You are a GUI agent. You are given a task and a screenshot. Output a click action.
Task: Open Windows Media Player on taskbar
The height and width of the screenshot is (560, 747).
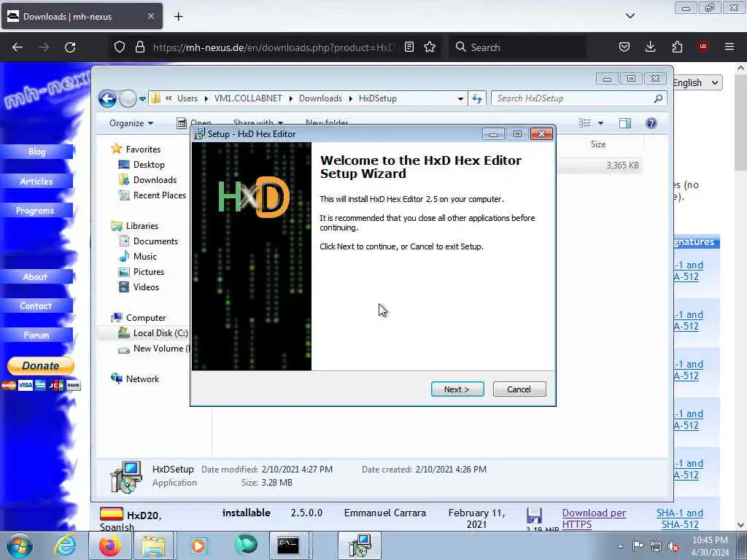point(198,545)
